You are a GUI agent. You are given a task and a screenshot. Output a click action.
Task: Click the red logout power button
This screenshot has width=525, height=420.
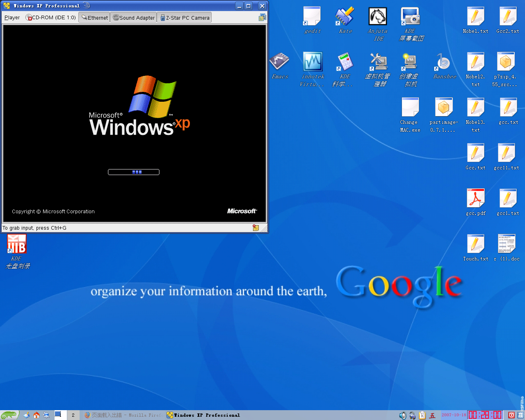click(x=511, y=415)
